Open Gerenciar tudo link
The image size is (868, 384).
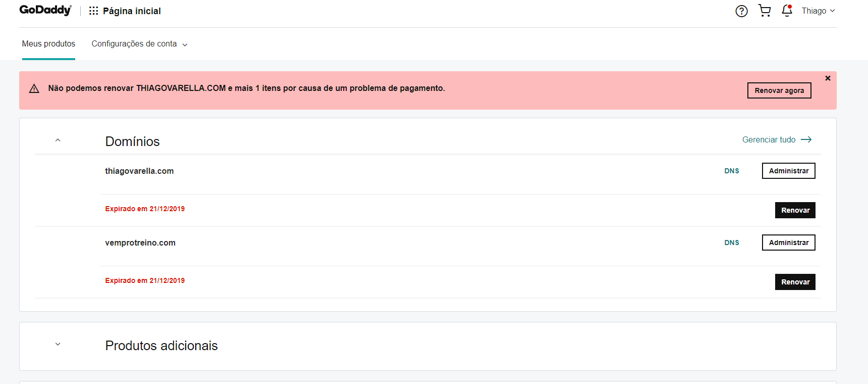tap(777, 139)
